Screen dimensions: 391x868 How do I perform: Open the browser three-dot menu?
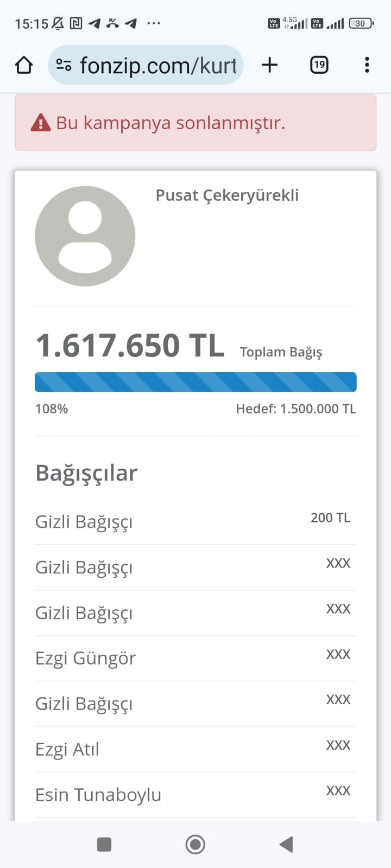click(x=367, y=65)
